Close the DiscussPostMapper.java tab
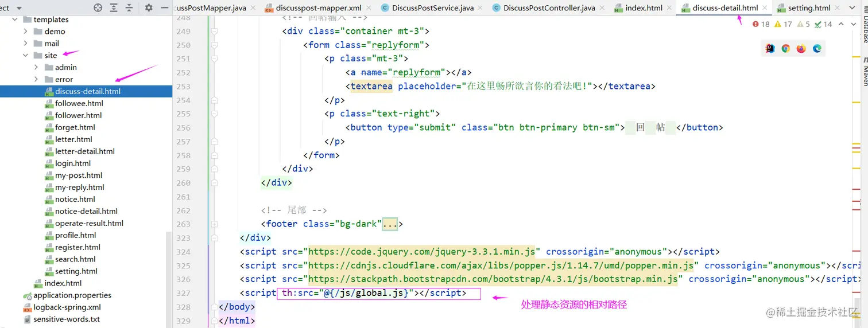The width and height of the screenshot is (868, 328). pyautogui.click(x=254, y=8)
